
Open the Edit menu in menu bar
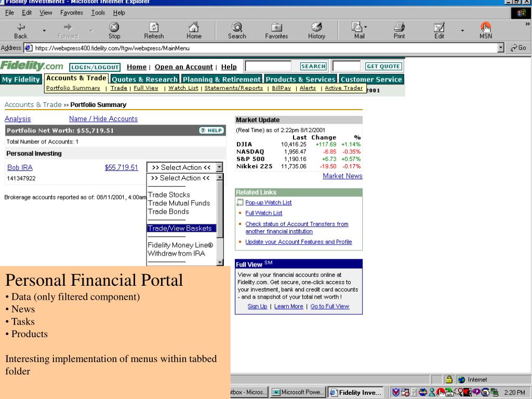(x=26, y=12)
